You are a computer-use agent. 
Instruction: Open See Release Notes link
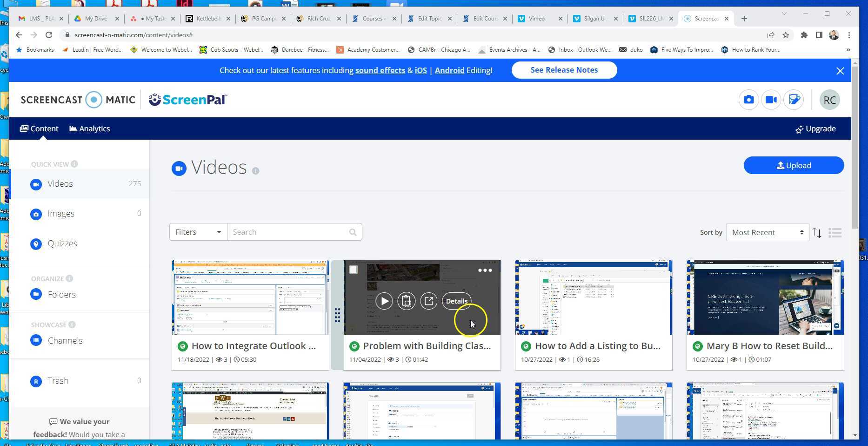pyautogui.click(x=564, y=70)
